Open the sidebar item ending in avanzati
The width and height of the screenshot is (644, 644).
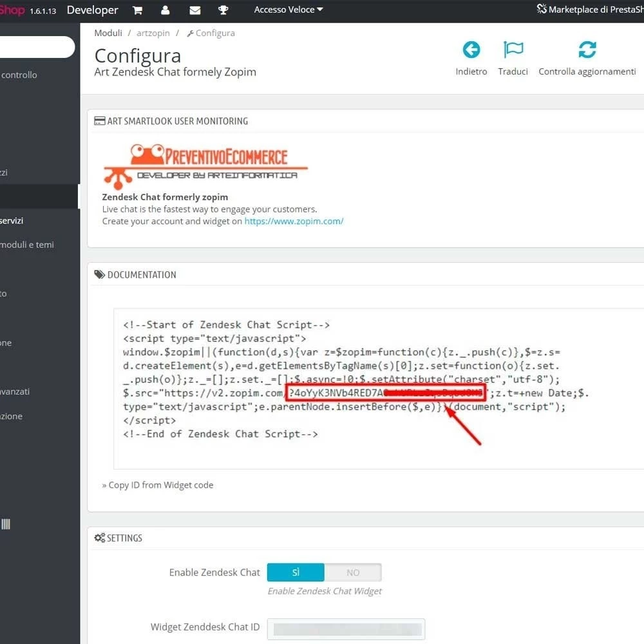click(x=15, y=392)
